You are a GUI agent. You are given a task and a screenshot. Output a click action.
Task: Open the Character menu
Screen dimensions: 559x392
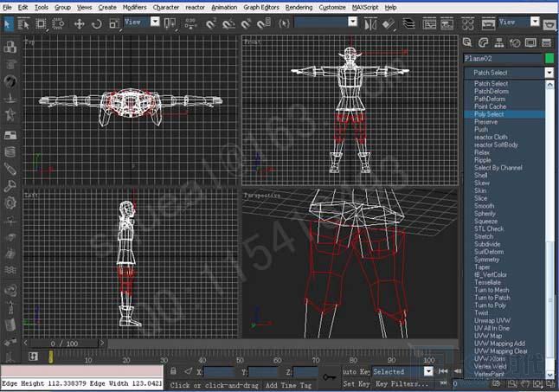[x=166, y=7]
